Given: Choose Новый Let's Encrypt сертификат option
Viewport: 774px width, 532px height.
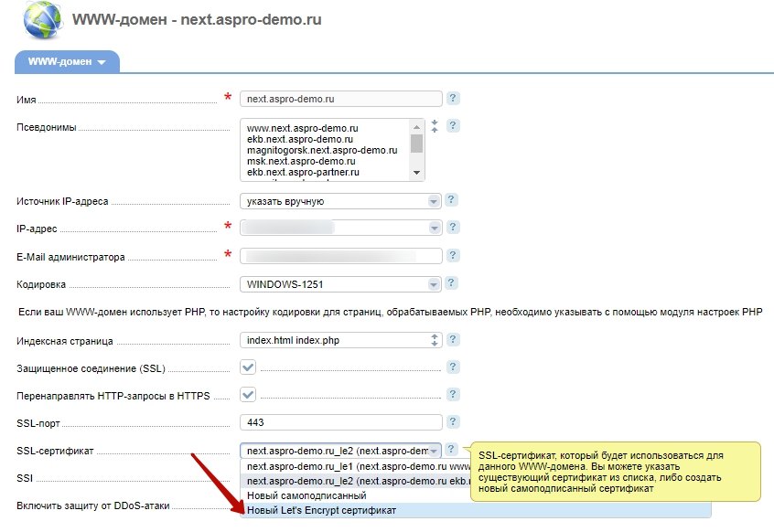Looking at the screenshot, I should point(476,510).
